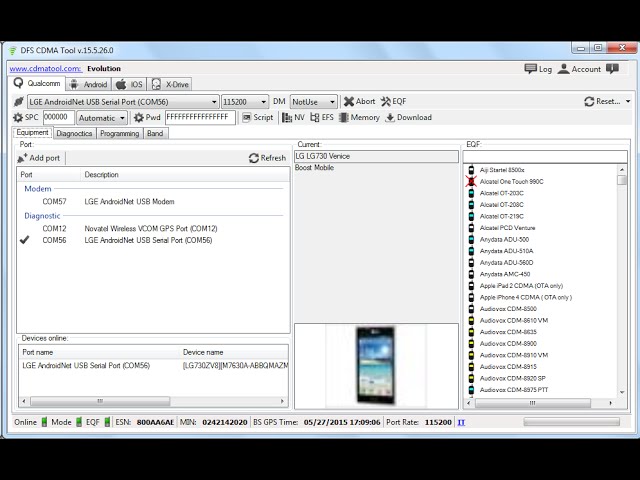Open the EFS explorer
The height and width of the screenshot is (480, 640).
(322, 118)
